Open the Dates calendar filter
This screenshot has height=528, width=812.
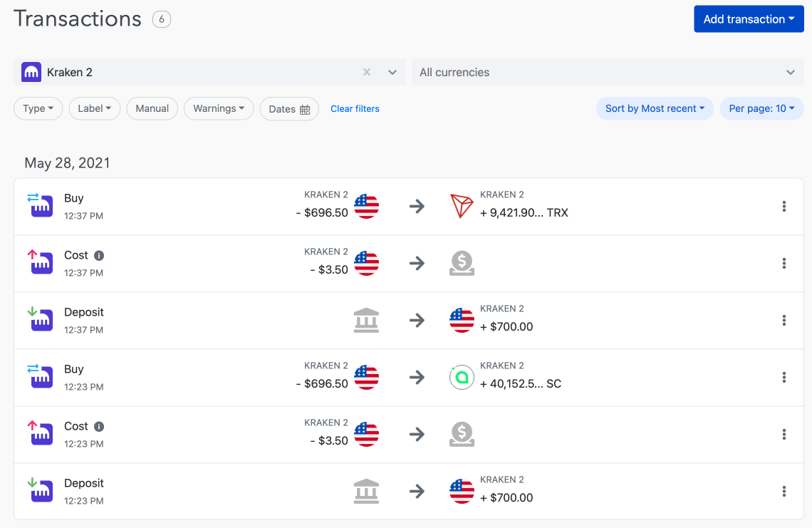pos(289,109)
